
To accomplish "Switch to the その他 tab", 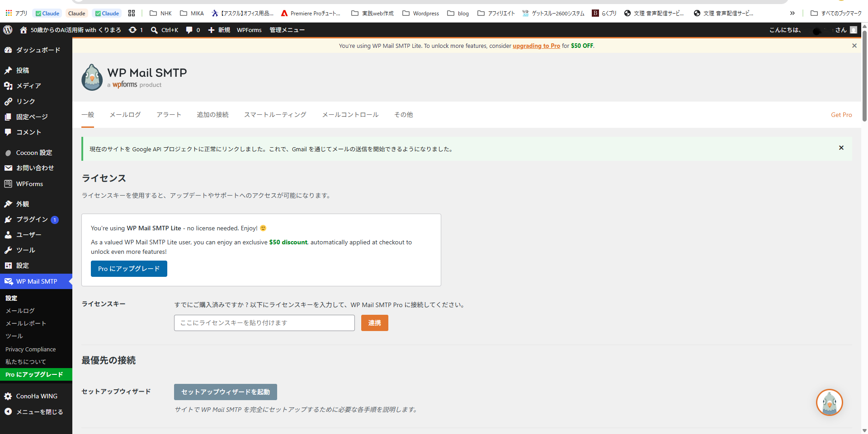I will 404,115.
